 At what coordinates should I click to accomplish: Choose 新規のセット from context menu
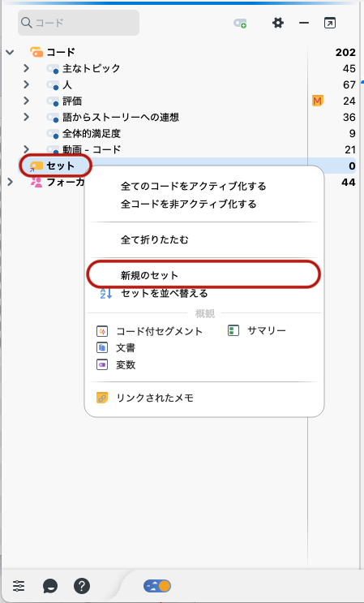point(149,275)
